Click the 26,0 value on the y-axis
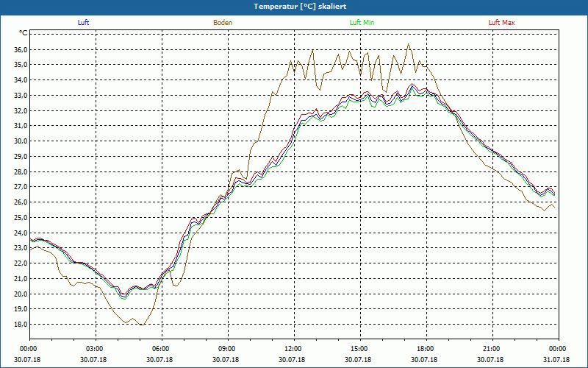 click(x=21, y=202)
